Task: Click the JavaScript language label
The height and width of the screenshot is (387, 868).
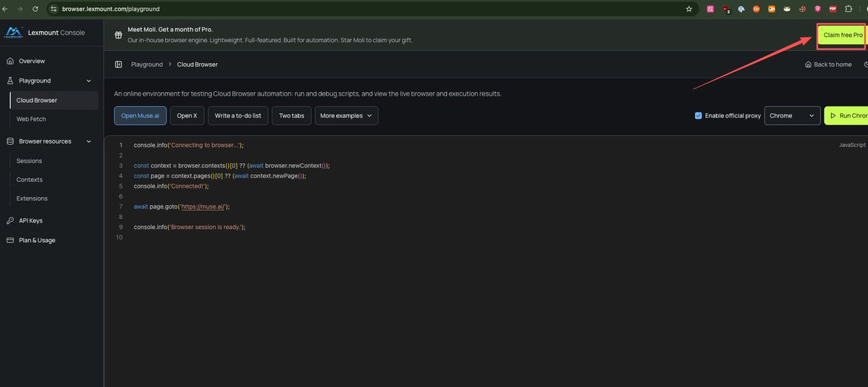Action: click(852, 145)
